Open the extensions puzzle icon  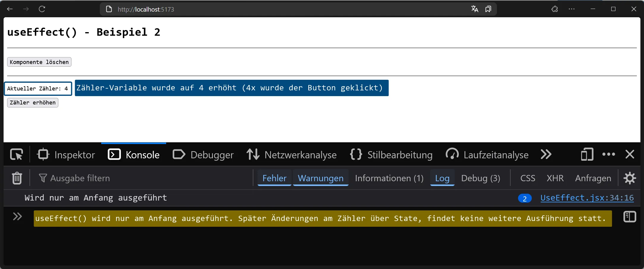pyautogui.click(x=554, y=9)
